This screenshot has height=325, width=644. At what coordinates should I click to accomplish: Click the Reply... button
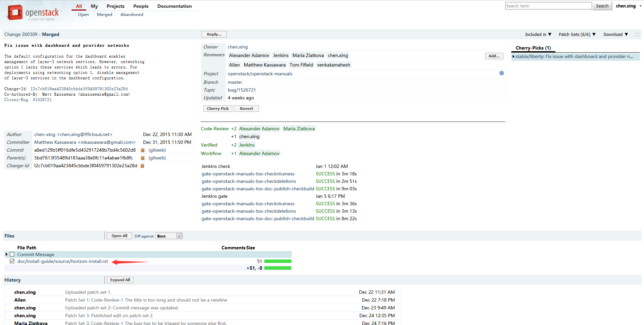pos(214,34)
